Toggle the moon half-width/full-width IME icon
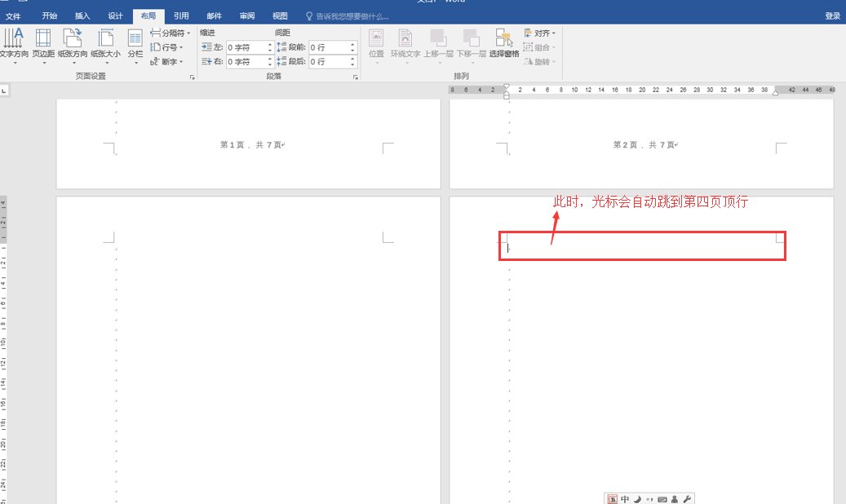The image size is (846, 504). tap(637, 499)
